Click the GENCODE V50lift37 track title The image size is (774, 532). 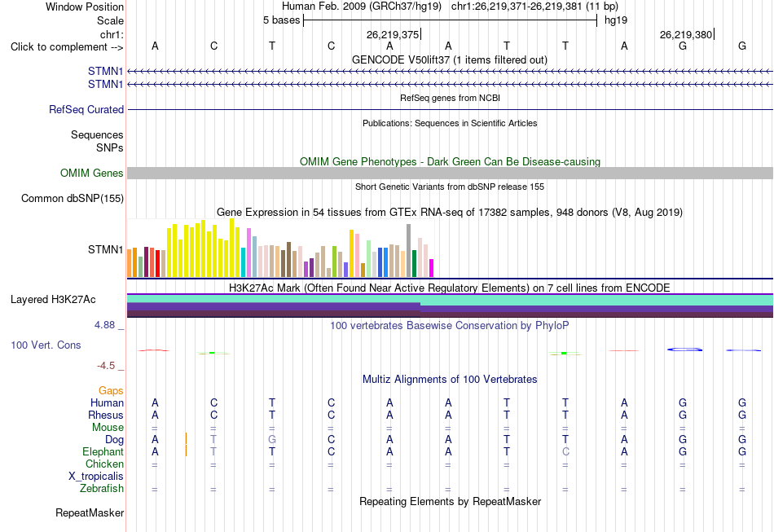[449, 59]
